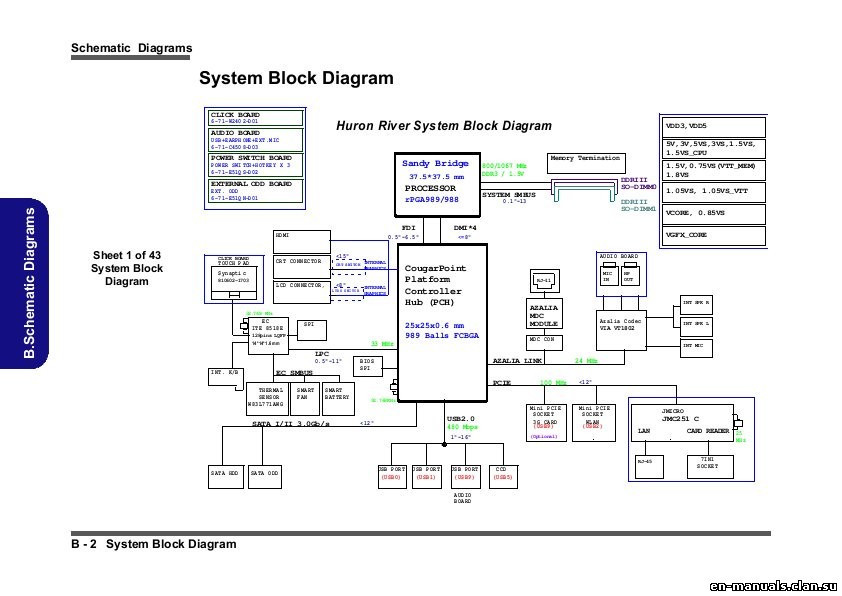Click the SPI box beside the EC
Image resolution: width=842 pixels, height=596 pixels.
coord(312,330)
